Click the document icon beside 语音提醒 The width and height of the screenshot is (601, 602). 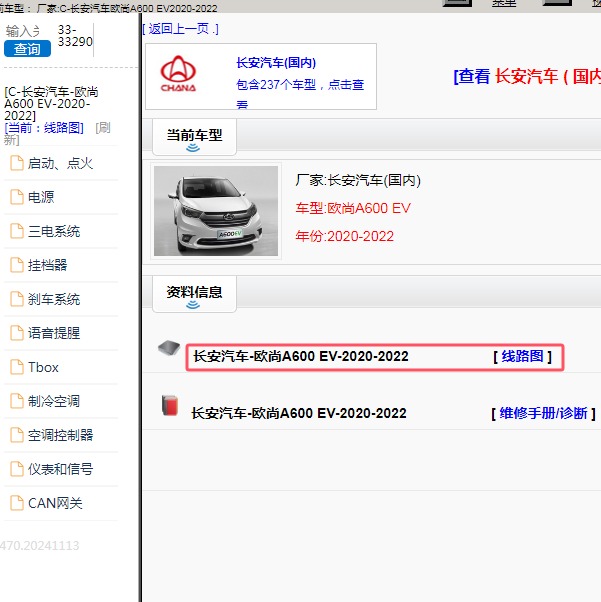17,332
